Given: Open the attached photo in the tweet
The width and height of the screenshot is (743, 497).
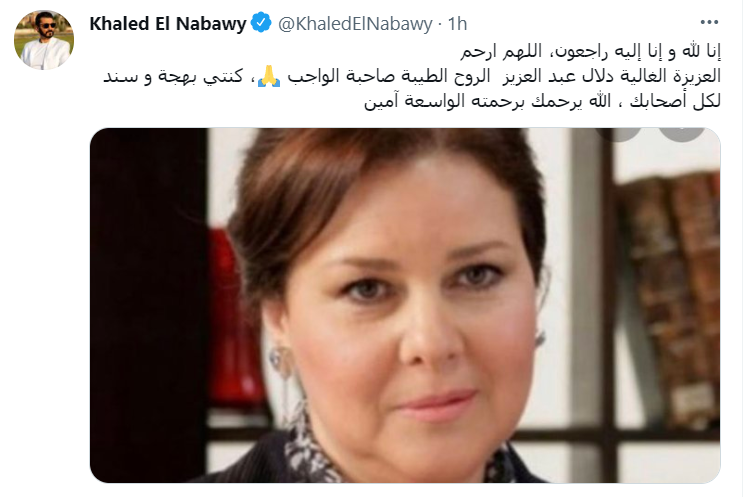Looking at the screenshot, I should [x=405, y=306].
